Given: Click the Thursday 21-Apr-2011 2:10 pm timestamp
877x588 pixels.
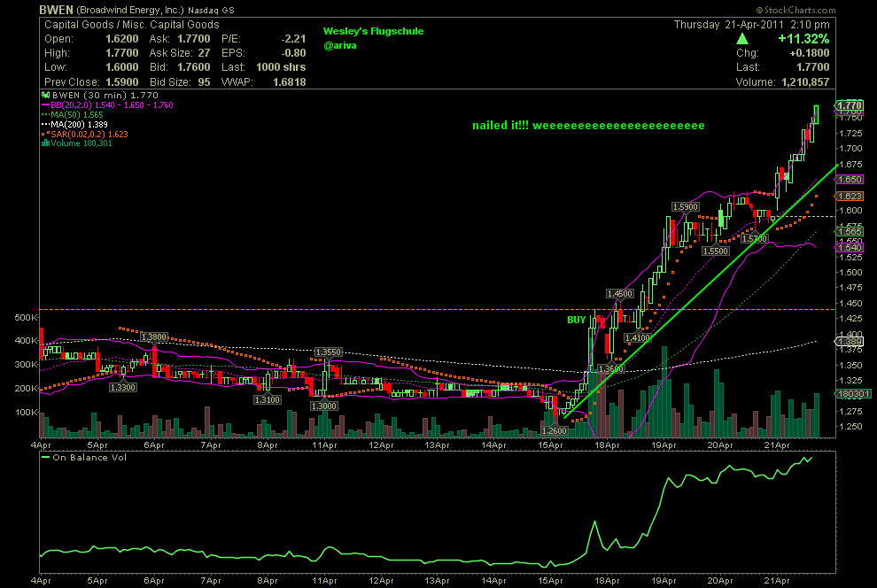Looking at the screenshot, I should 752,25.
